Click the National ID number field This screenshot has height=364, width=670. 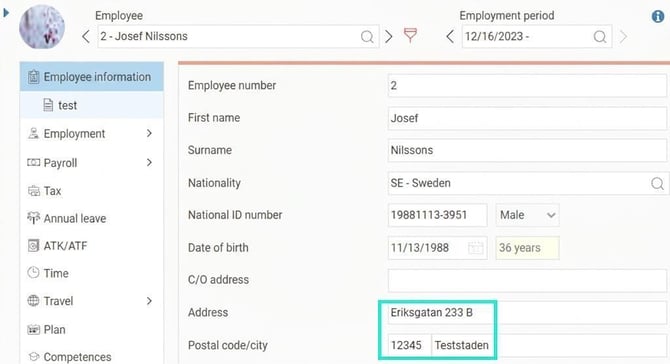438,215
